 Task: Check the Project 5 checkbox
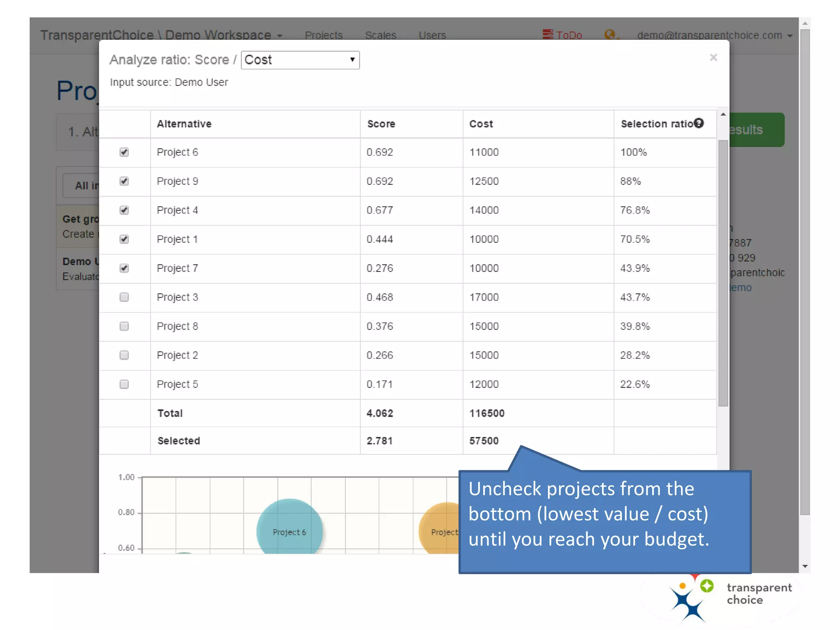(124, 384)
